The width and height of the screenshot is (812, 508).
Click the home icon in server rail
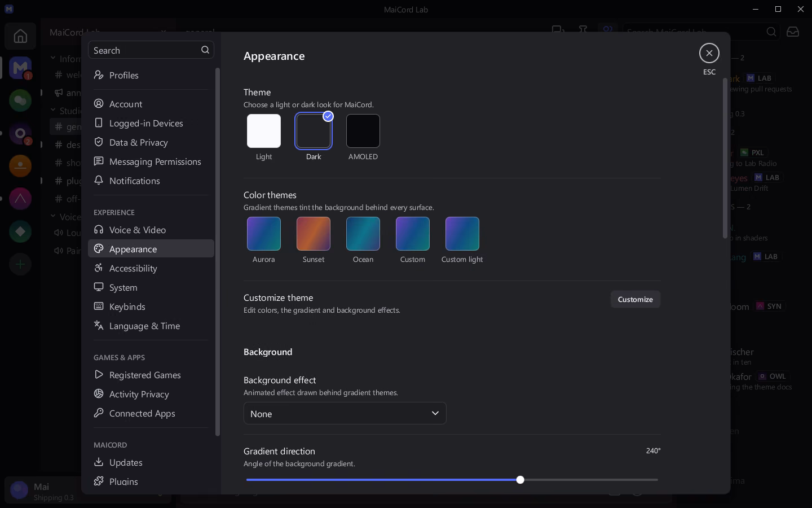click(20, 36)
